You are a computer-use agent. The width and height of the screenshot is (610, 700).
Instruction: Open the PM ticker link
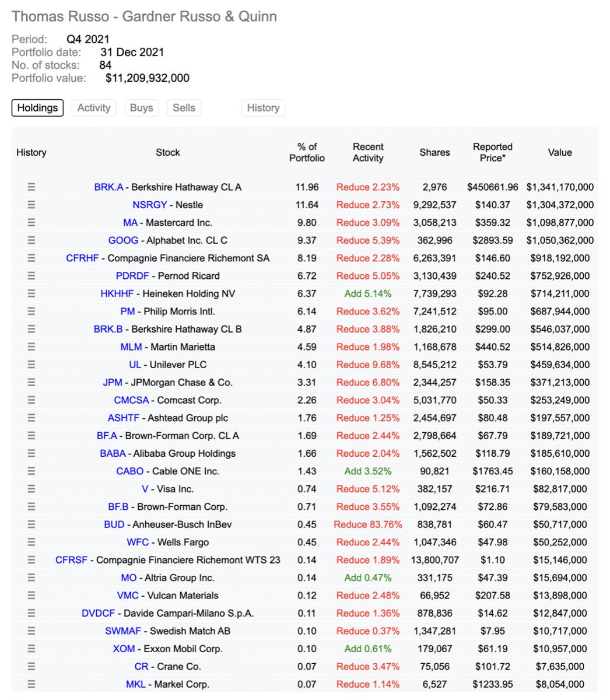tap(128, 311)
